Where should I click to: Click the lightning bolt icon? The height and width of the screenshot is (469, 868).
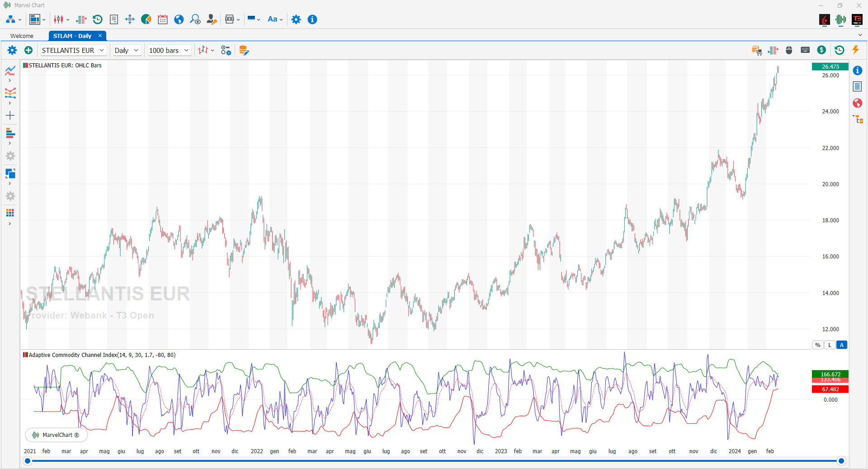(x=855, y=50)
